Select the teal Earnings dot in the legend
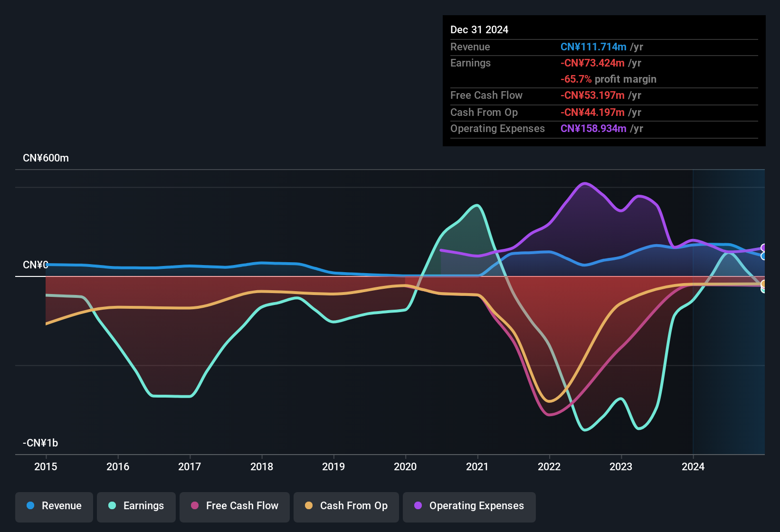 click(x=112, y=506)
